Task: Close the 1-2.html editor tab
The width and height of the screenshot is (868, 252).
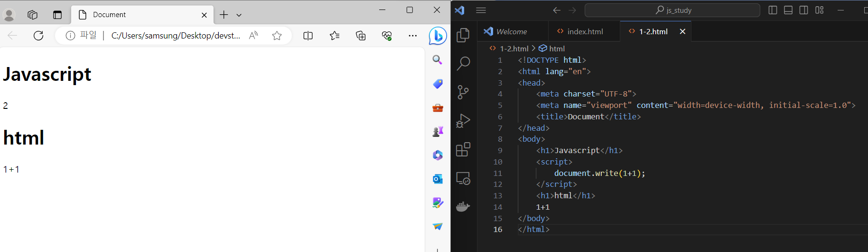Action: pos(682,31)
